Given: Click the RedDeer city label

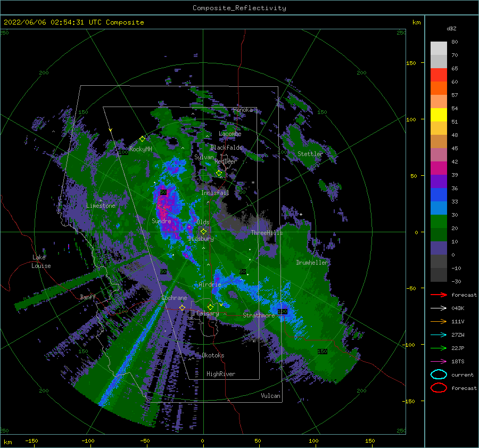Looking at the screenshot, I should 226,161.
